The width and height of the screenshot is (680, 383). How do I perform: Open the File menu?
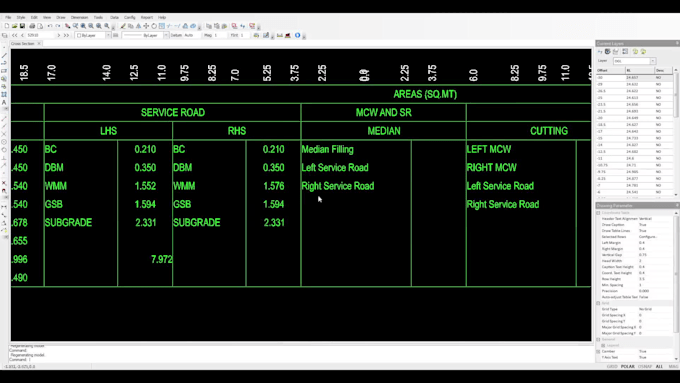tap(8, 17)
